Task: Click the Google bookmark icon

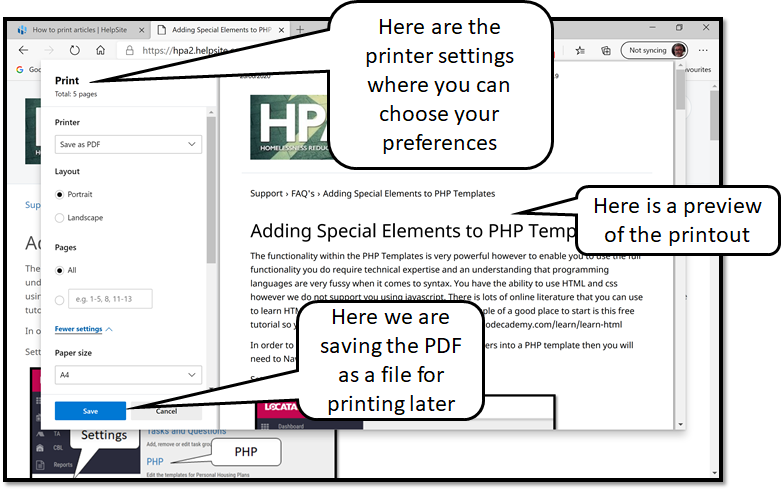Action: (20, 70)
